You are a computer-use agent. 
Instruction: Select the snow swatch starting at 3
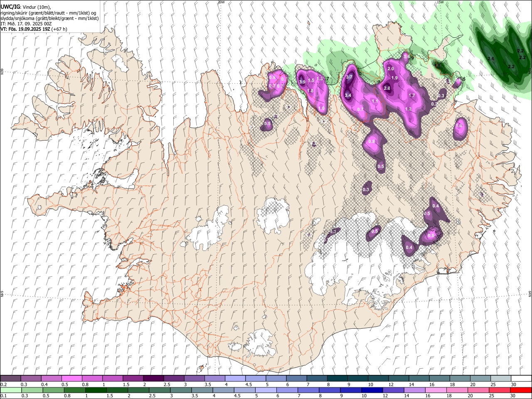[x=194, y=379]
